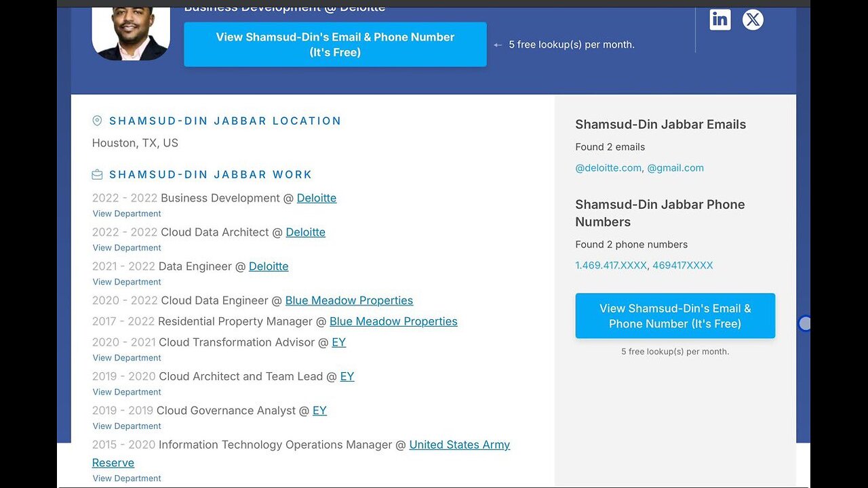Click the Houston, TX, US location text
Viewport: 868px width, 488px height.
[x=135, y=143]
